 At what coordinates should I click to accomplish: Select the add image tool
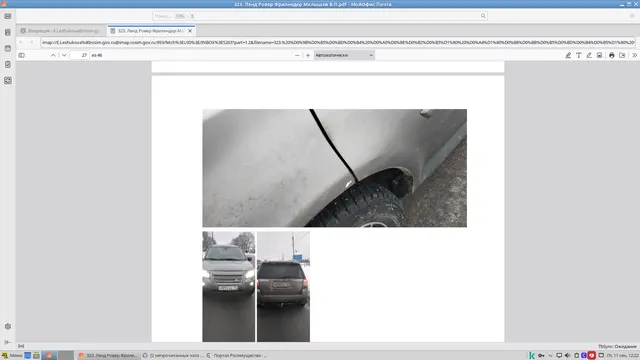click(600, 55)
